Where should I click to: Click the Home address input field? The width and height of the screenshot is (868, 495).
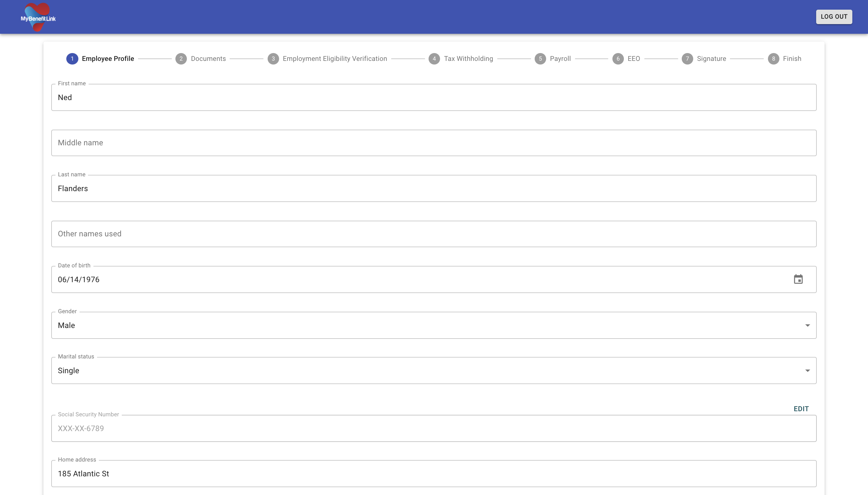(434, 474)
